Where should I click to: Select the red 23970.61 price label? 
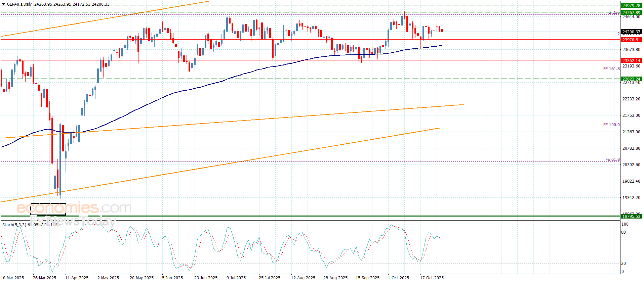(631, 40)
